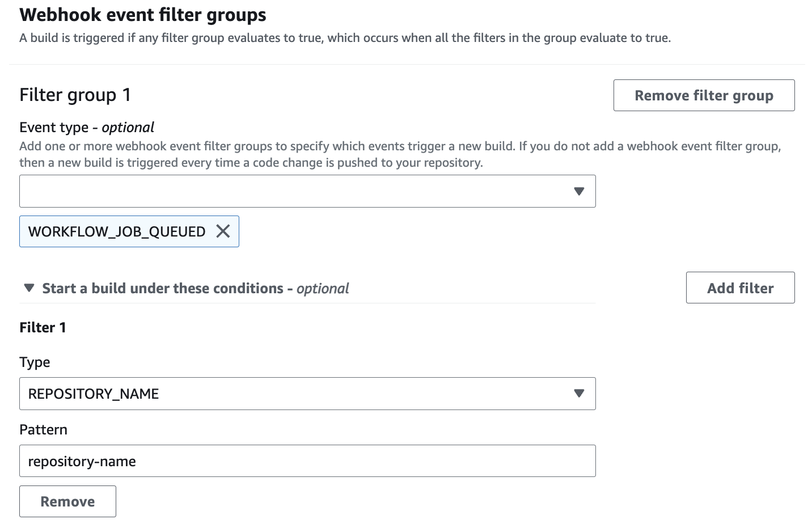812x532 pixels.
Task: Collapse the Start a build under these conditions section
Action: point(28,288)
